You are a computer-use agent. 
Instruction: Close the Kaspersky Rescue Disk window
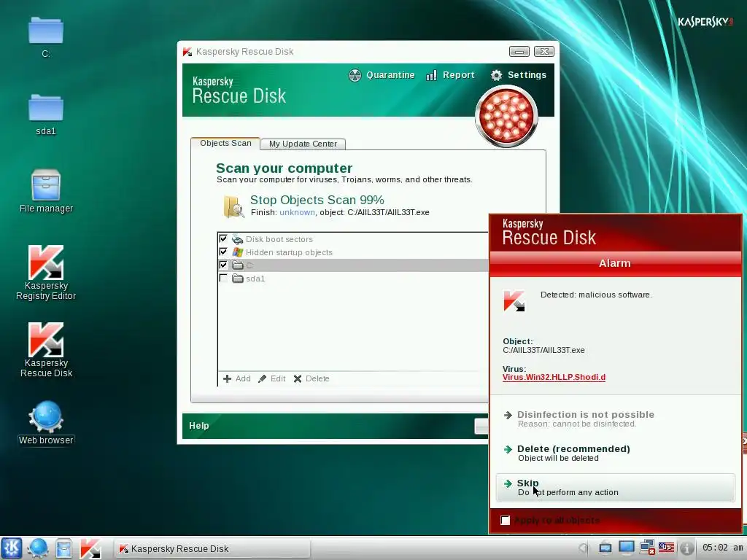(x=543, y=52)
